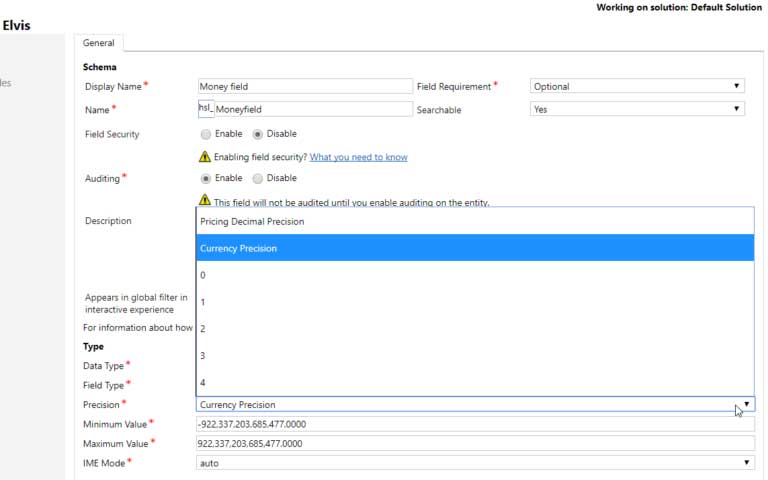Click the IME Mode label

104,463
